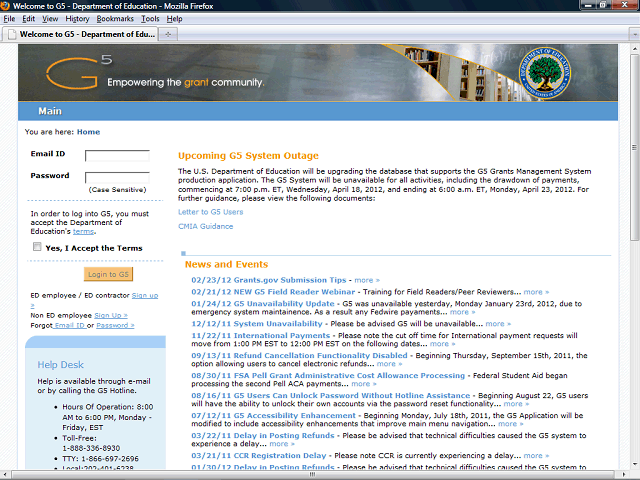Open G5 Accessibility Enhancement news item
This screenshot has width=640, height=480.
[x=273, y=416]
